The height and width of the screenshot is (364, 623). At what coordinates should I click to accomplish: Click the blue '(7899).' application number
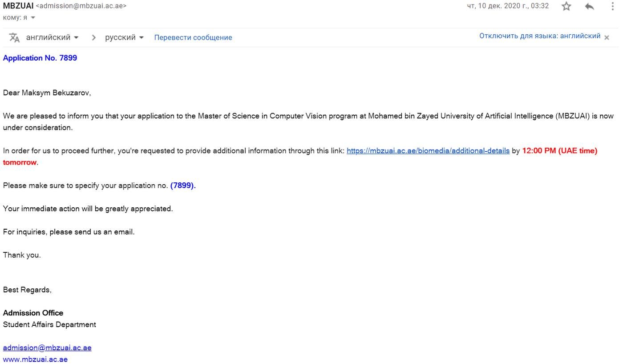coord(183,185)
